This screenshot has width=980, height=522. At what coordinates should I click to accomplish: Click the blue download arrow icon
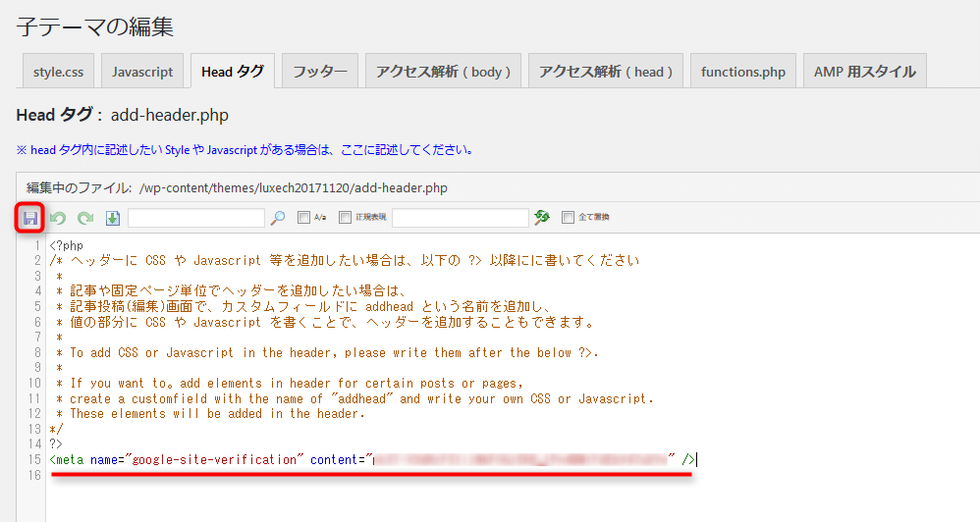[x=112, y=218]
